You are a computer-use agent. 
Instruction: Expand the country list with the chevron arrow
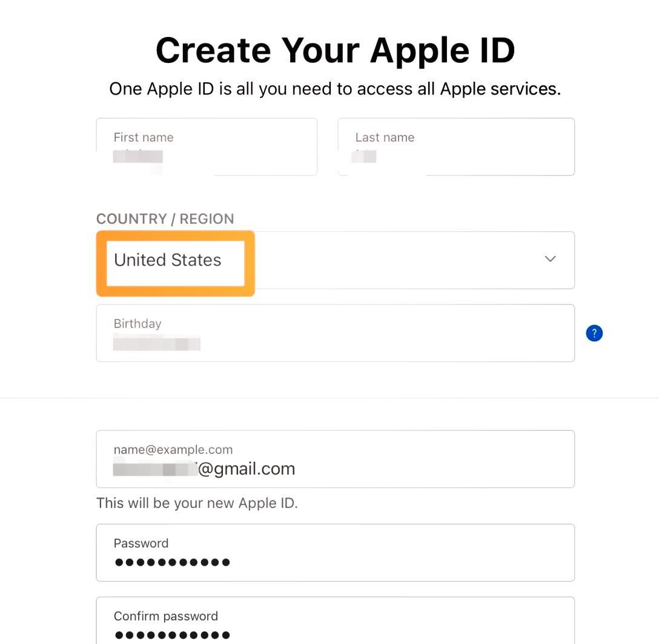pos(550,259)
